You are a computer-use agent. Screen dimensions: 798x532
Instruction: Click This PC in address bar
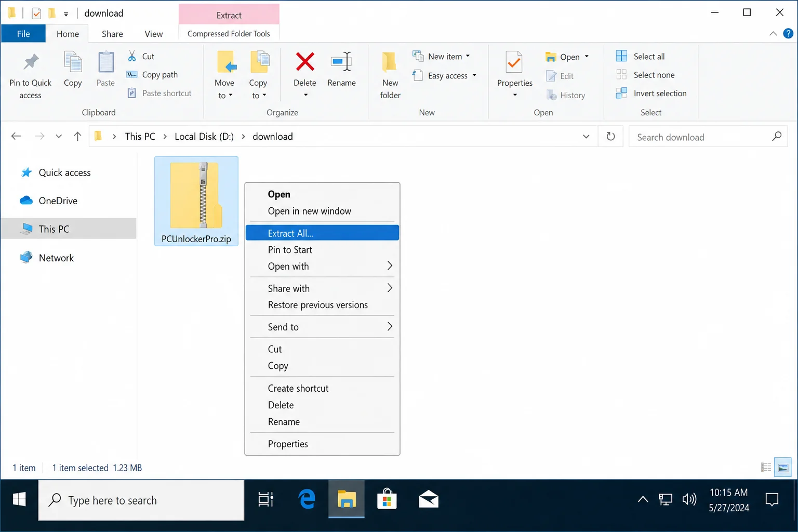(140, 137)
